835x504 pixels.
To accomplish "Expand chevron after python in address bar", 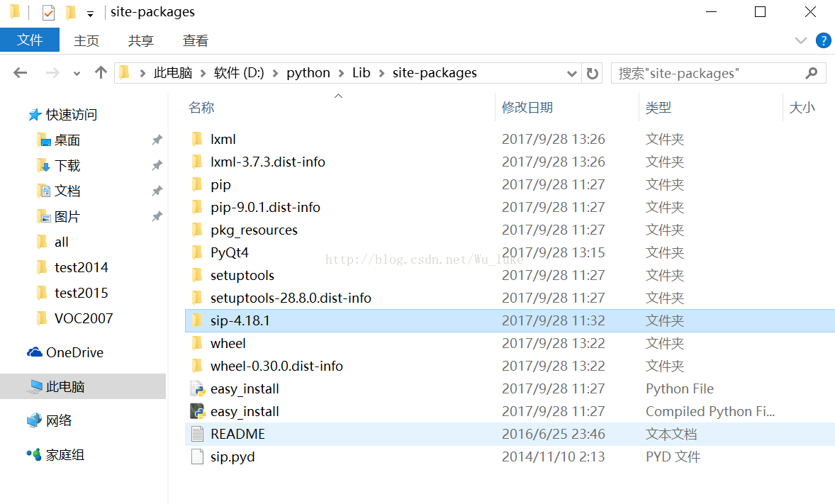I will pyautogui.click(x=342, y=73).
